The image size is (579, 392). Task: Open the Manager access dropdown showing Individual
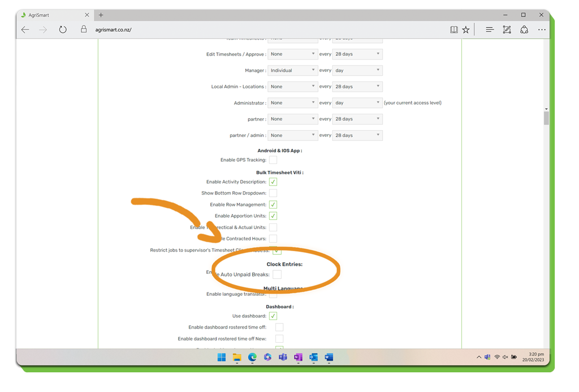coord(292,71)
